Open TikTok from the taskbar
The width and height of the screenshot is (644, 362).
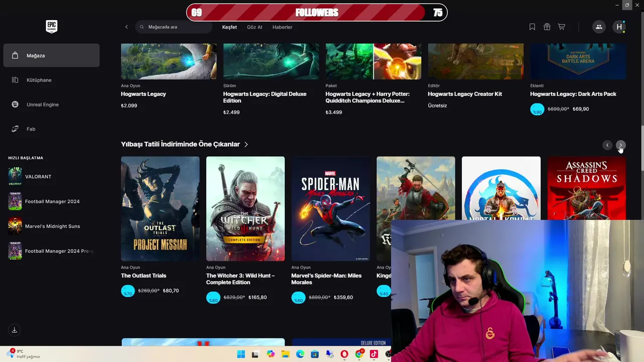pyautogui.click(x=374, y=354)
